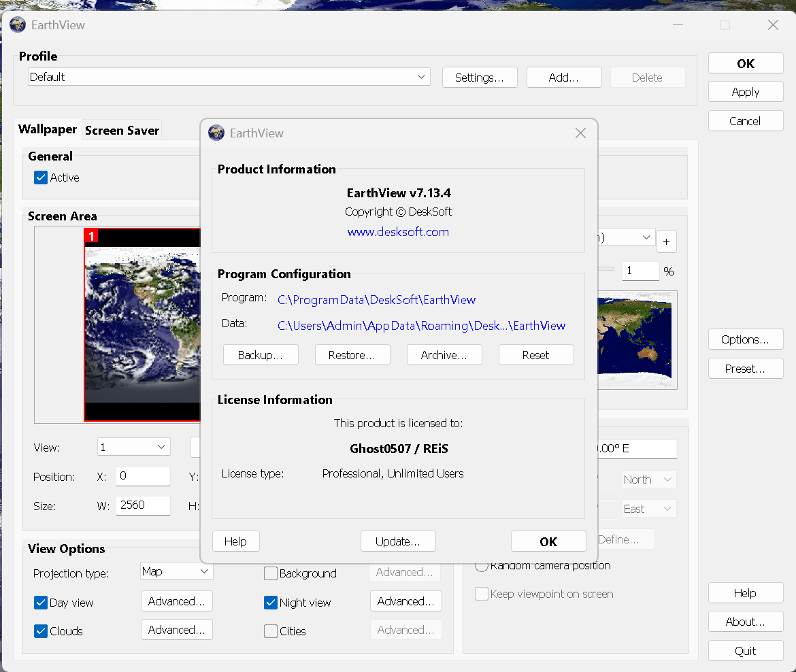Confirm the about dialog with OK
The height and width of the screenshot is (672, 796).
548,541
